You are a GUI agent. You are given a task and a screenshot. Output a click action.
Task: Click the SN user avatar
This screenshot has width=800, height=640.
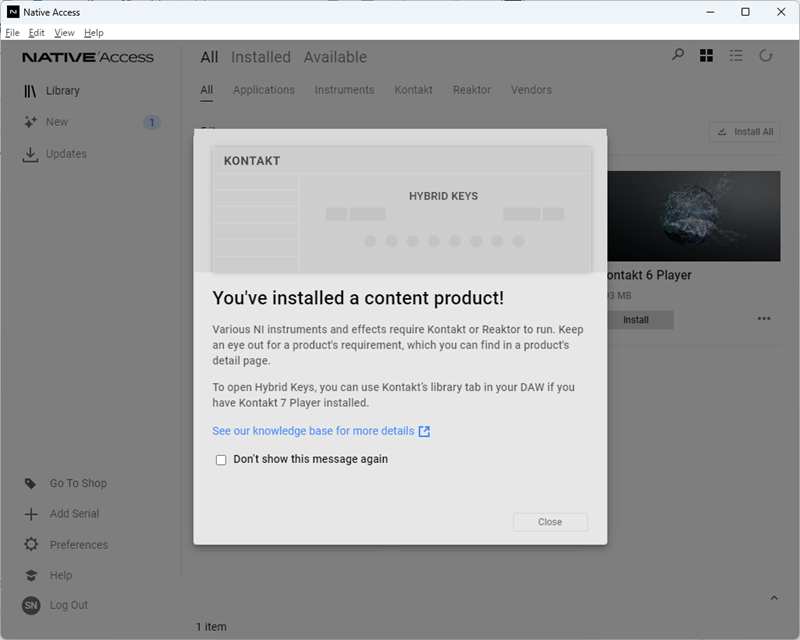coord(31,605)
